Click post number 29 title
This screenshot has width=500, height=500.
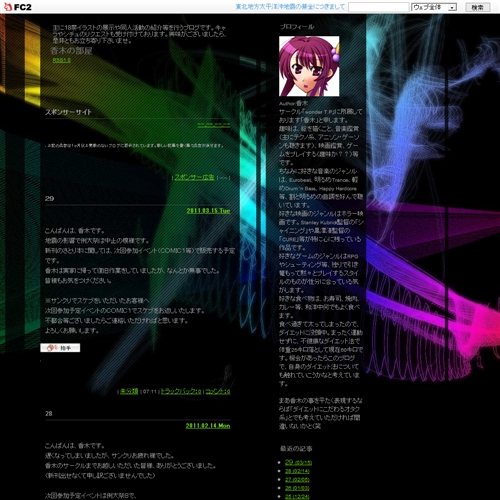point(49,198)
